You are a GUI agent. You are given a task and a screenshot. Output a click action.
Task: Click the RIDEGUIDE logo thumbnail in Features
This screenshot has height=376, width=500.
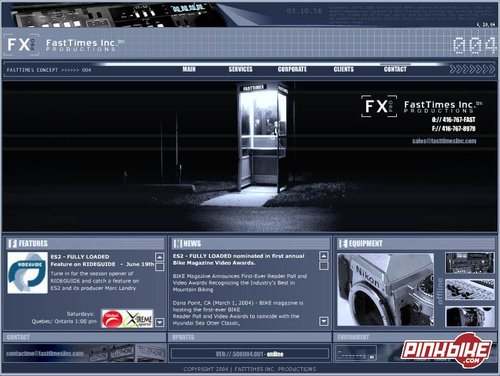pos(28,273)
